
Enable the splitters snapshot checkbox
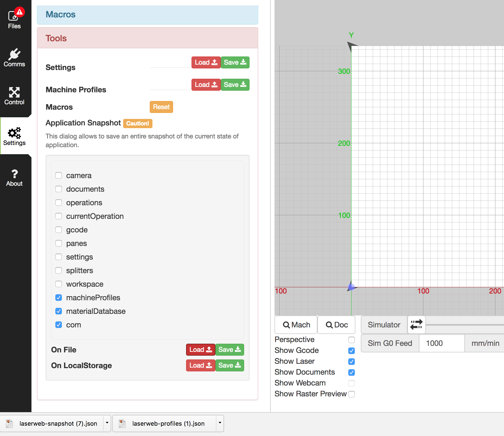(59, 270)
